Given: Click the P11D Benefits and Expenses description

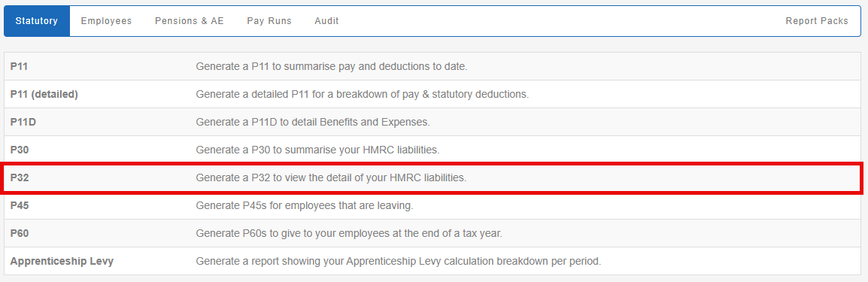Looking at the screenshot, I should (313, 122).
